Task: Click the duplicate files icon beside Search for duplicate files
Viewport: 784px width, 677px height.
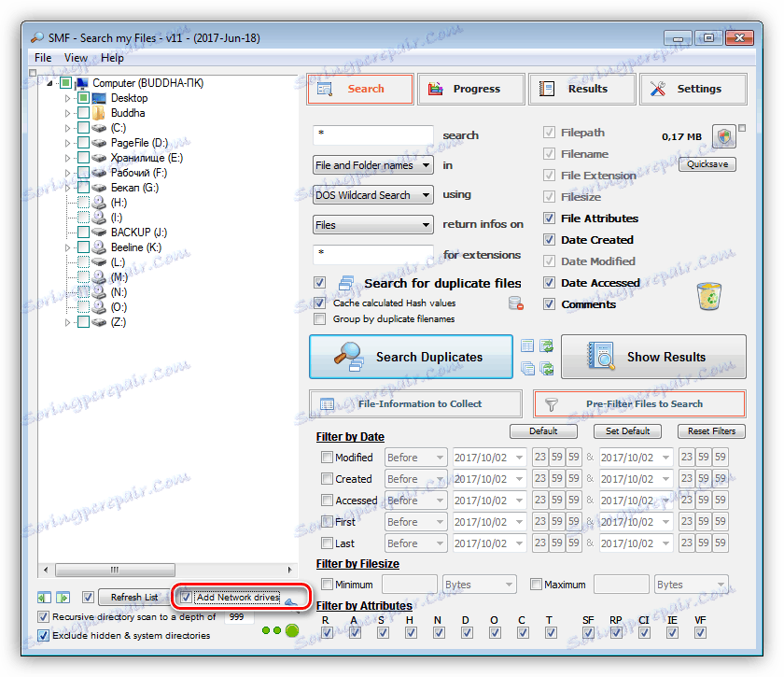Action: pos(346,283)
